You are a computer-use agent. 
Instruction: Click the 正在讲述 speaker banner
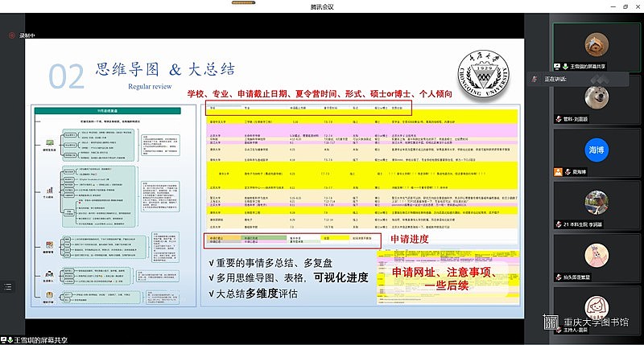point(555,79)
